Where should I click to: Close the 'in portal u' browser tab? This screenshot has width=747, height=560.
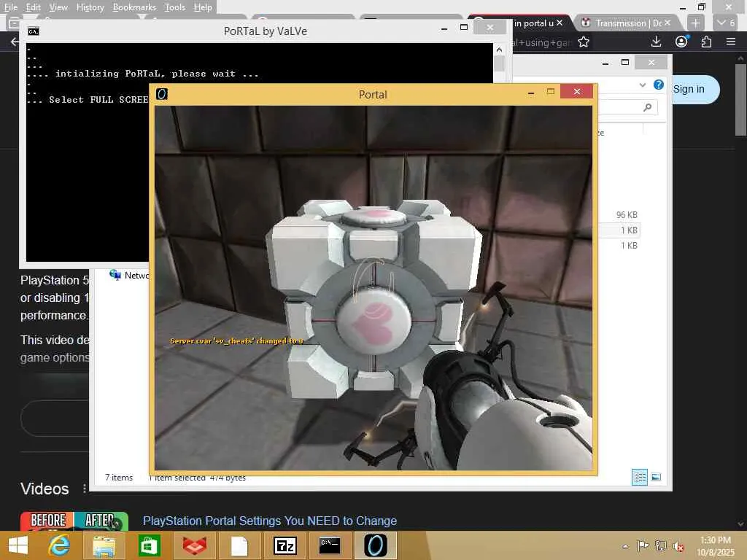pyautogui.click(x=560, y=23)
